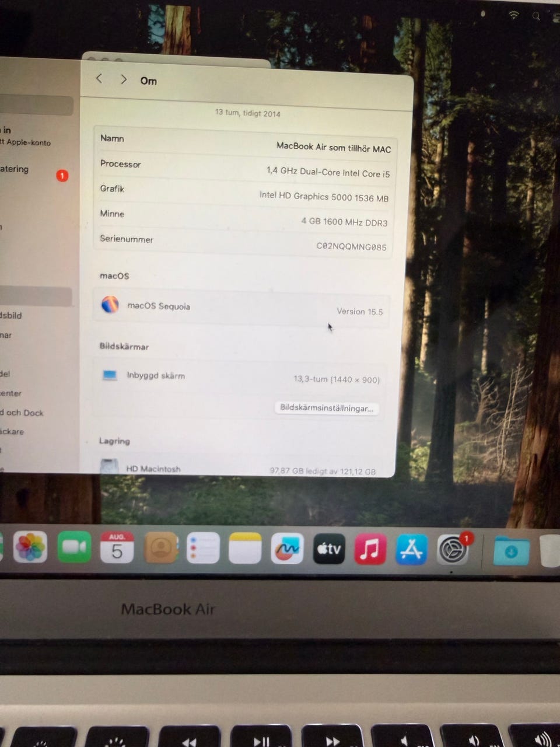This screenshot has width=560, height=747.
Task: Select 'och Dock' sidebar item
Action: (22, 413)
